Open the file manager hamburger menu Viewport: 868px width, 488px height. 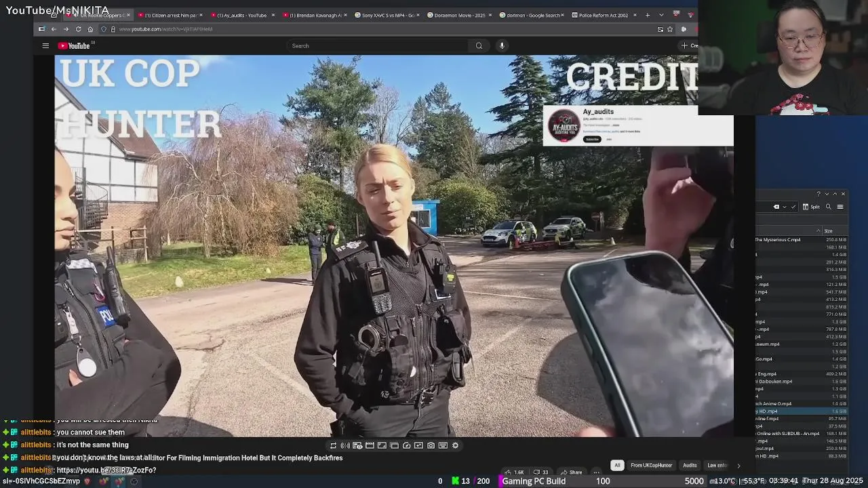(x=840, y=207)
